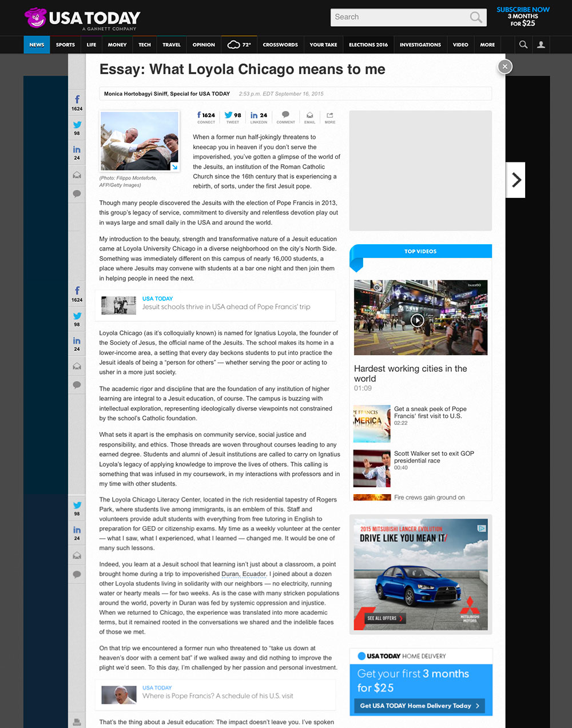This screenshot has height=728, width=572.
Task: Open More sharing options icon
Action: pyautogui.click(x=330, y=117)
